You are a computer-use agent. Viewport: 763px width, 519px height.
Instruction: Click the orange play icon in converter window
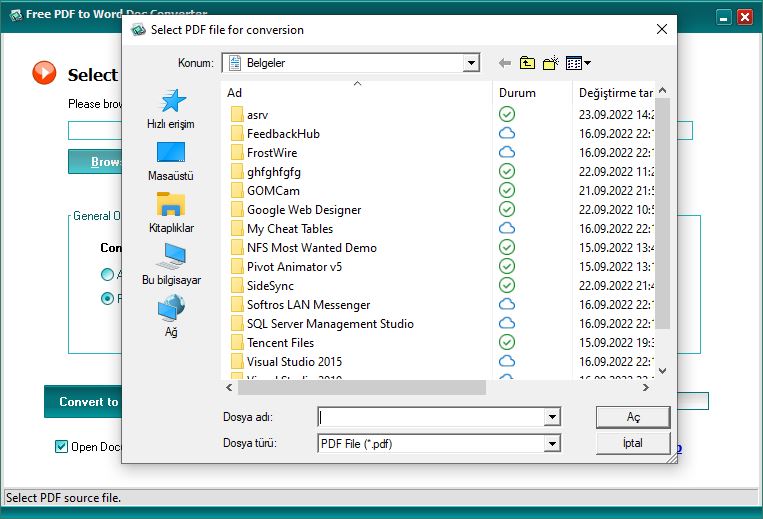point(44,72)
